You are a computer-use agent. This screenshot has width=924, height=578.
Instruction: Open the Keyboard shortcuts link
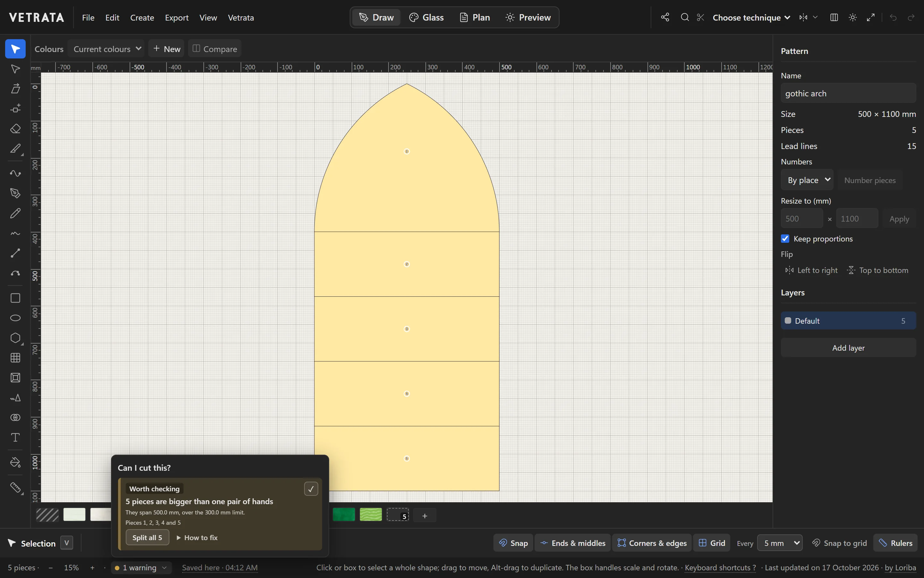tap(720, 567)
